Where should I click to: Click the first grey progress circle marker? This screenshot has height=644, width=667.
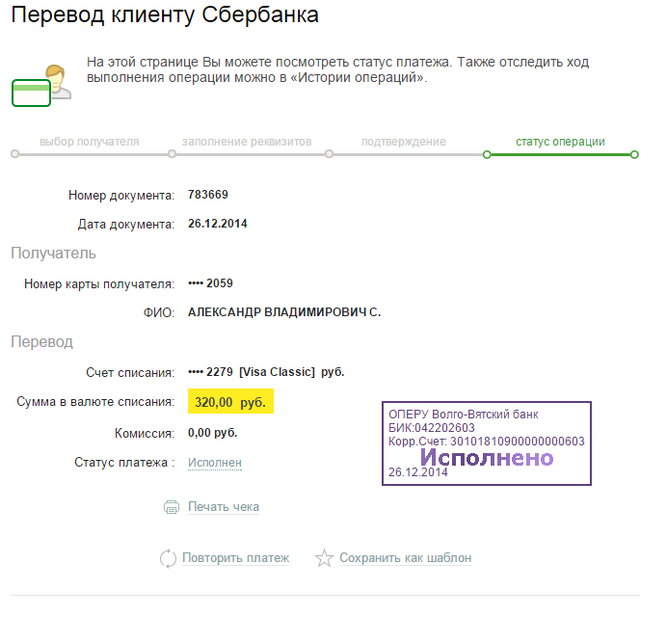pos(14,154)
